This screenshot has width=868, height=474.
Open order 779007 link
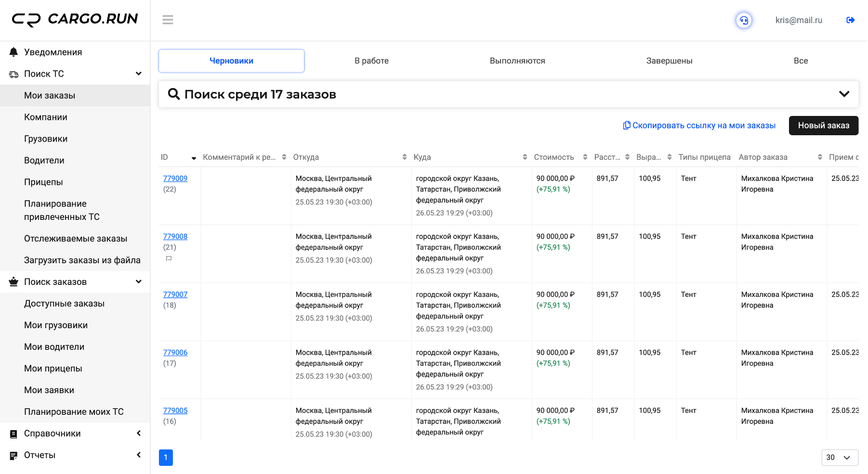[175, 295]
